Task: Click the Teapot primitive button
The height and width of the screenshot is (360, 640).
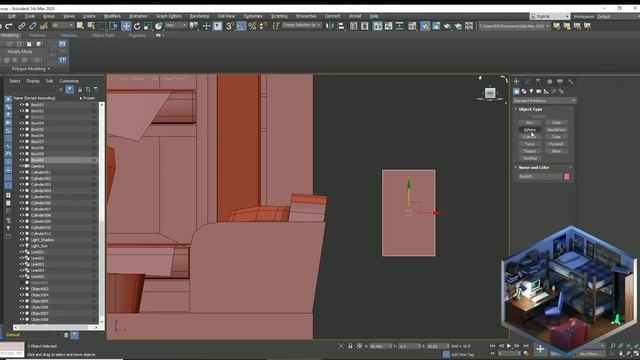Action: (530, 151)
